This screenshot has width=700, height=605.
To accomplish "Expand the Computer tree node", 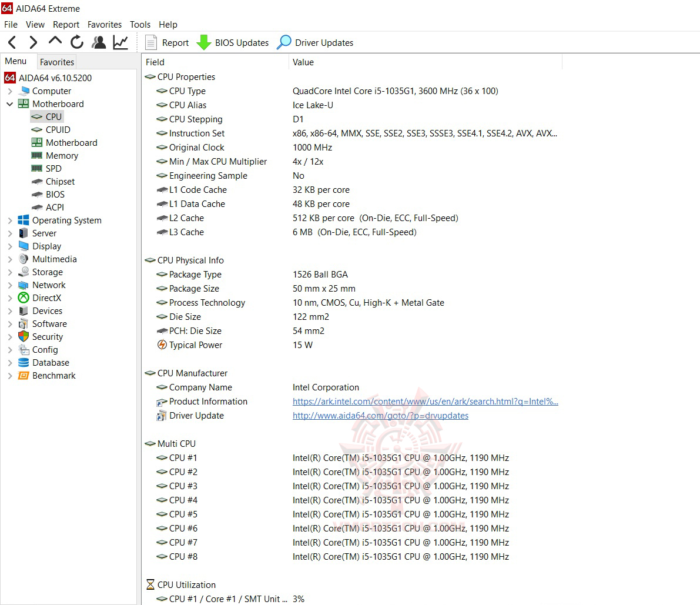I will pyautogui.click(x=10, y=91).
